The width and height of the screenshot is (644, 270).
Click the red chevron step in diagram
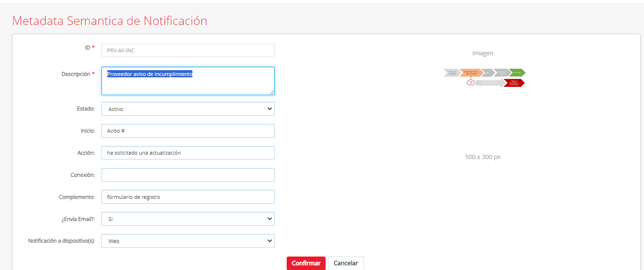pos(514,83)
